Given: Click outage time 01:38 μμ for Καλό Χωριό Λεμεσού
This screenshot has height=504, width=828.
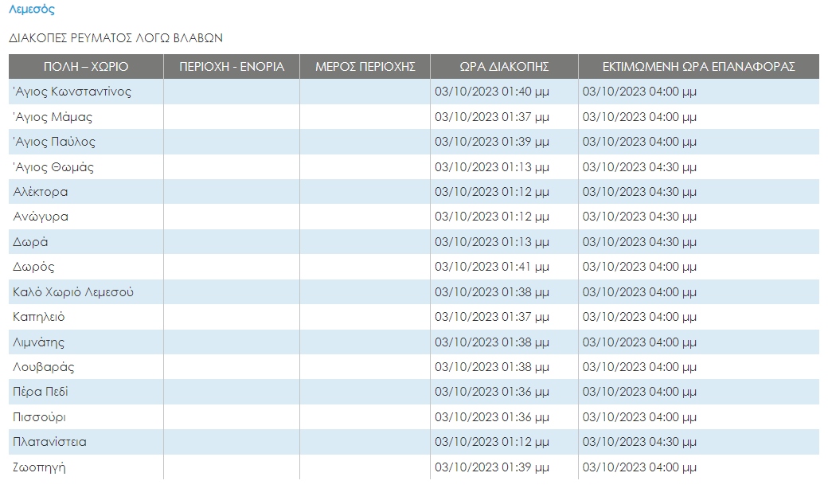Looking at the screenshot, I should pyautogui.click(x=492, y=292).
